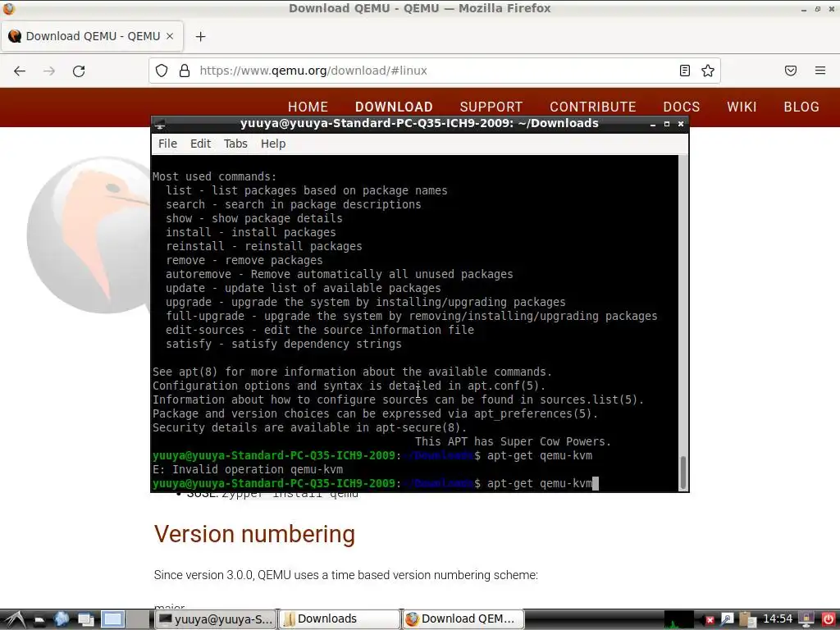This screenshot has width=840, height=630.
Task: Click the 'install - install packages' line
Action: [251, 232]
